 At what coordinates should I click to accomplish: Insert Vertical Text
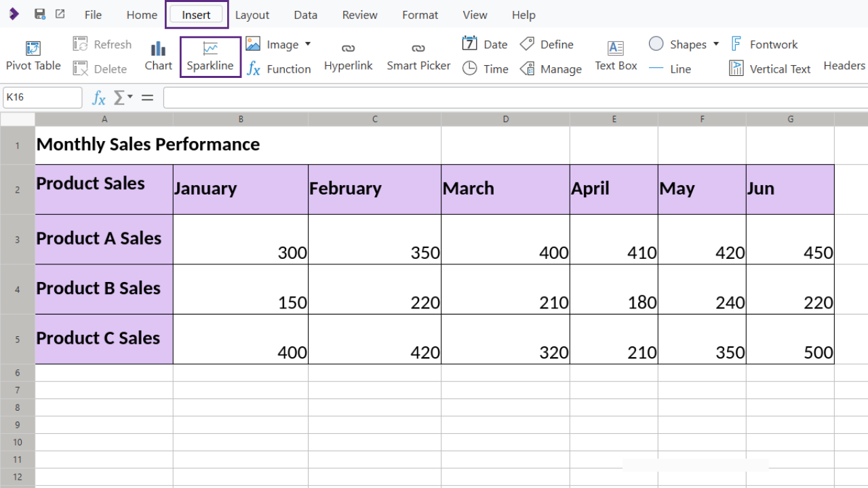point(769,68)
